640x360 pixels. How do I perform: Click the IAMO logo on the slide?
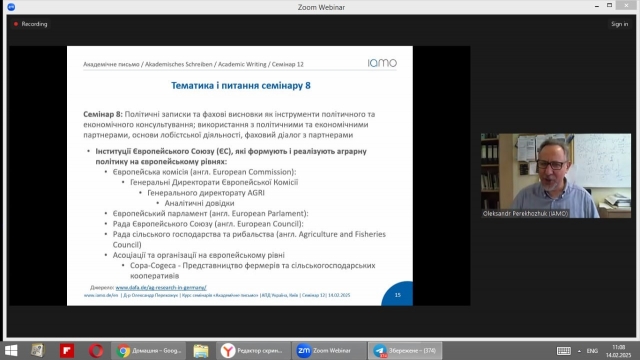pos(382,62)
